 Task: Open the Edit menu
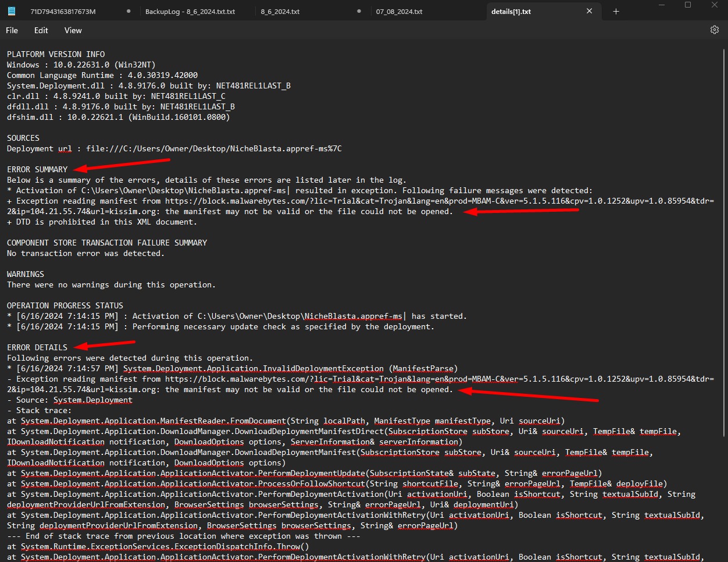[x=41, y=30]
